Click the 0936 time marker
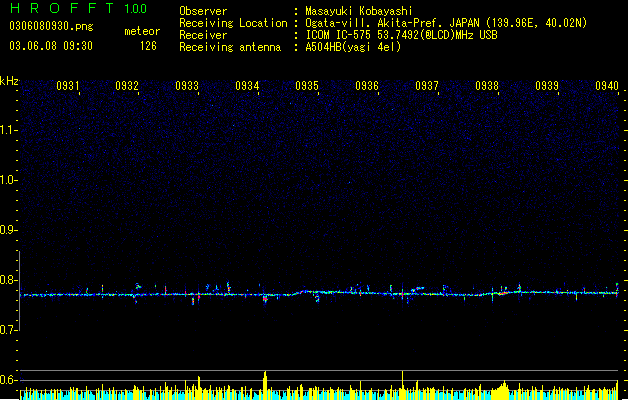 click(367, 86)
